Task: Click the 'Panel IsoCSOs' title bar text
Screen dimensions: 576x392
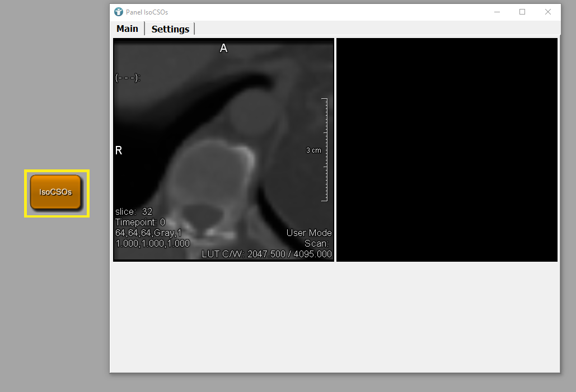Action: 147,12
